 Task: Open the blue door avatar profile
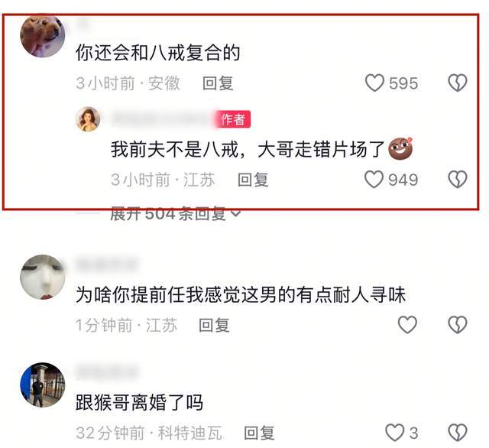click(43, 385)
